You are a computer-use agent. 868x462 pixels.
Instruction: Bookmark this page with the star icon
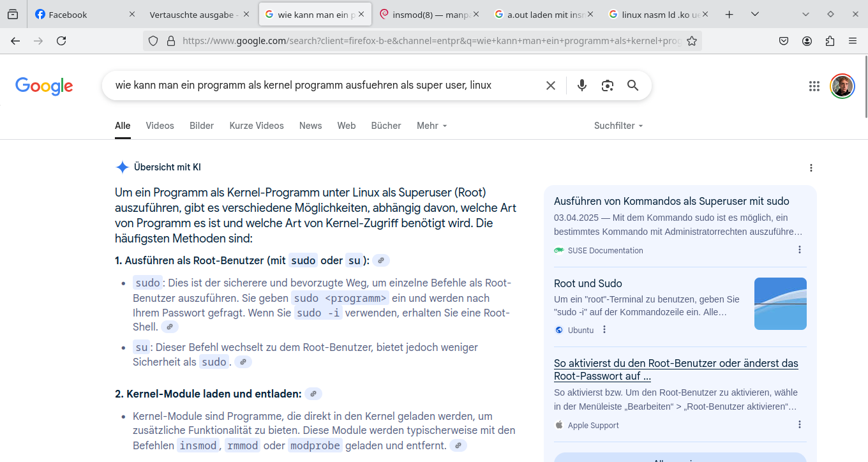pyautogui.click(x=692, y=40)
